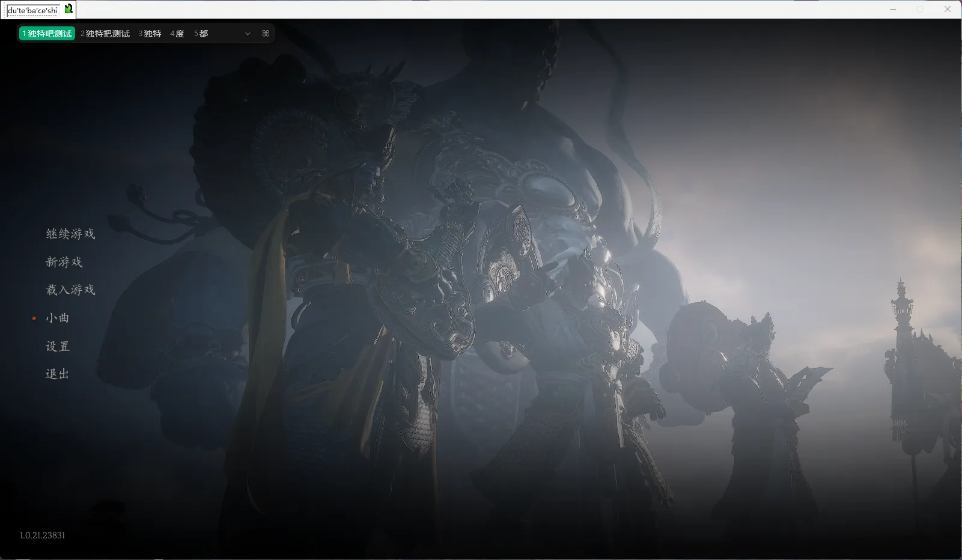Choose IME candidate 2 独特把测试
Screen dimensions: 962x560
tap(105, 34)
